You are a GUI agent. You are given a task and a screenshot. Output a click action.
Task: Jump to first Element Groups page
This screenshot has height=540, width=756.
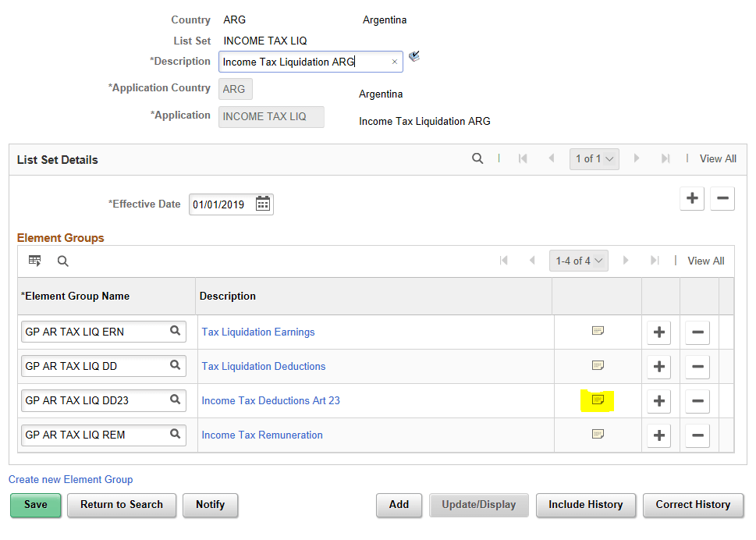(504, 261)
